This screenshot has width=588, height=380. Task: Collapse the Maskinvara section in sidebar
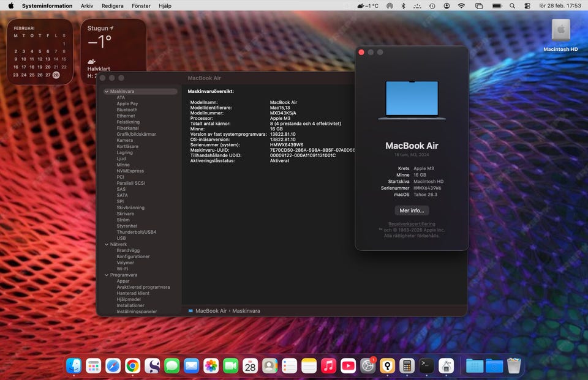pyautogui.click(x=107, y=92)
